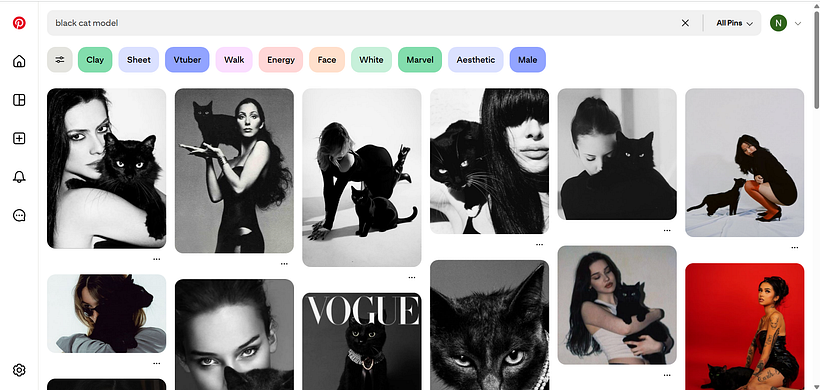Select the White filter chip
Screen dimensions: 820x390
tap(371, 60)
